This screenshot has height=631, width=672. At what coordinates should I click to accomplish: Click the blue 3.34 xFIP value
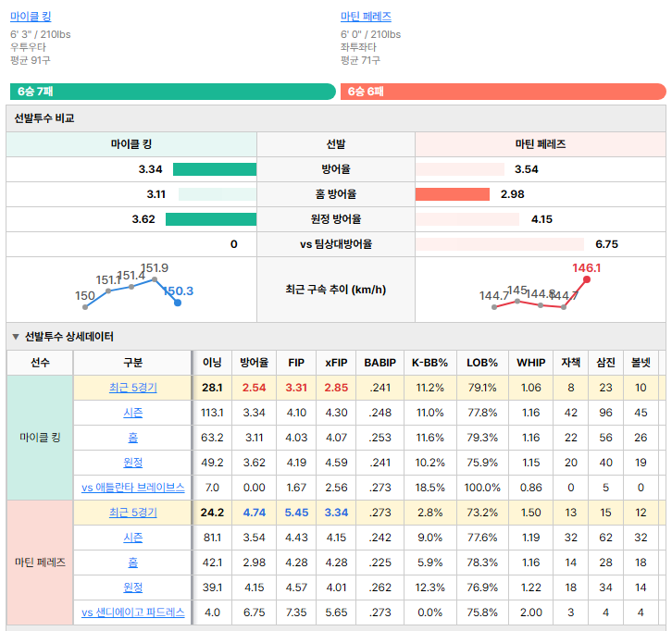(336, 513)
